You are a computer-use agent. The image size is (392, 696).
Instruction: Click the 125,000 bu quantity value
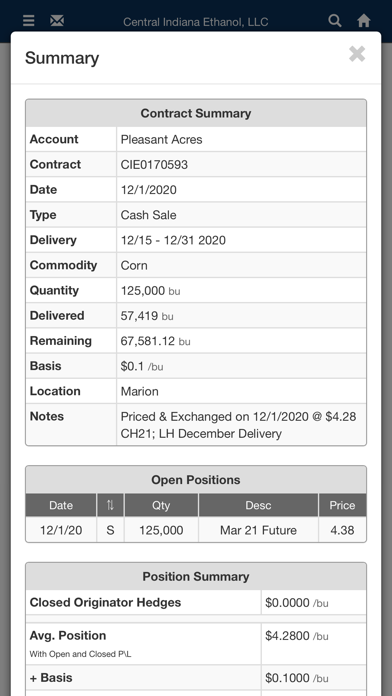pos(150,291)
